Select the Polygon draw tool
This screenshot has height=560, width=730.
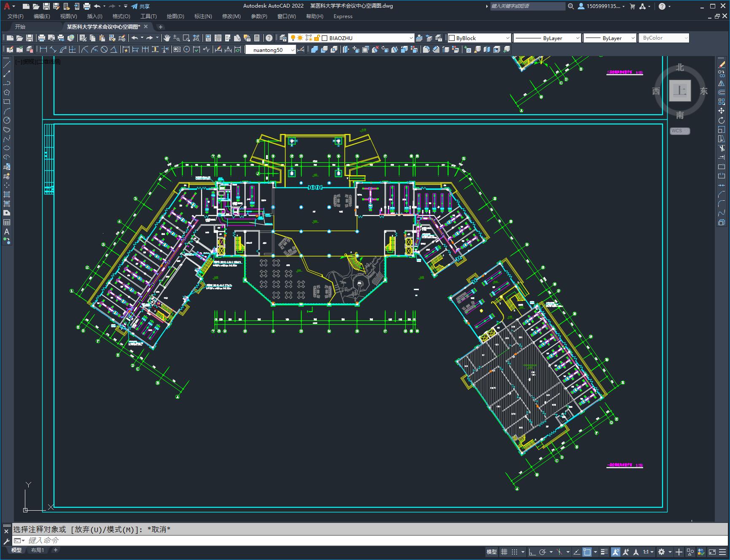coord(7,93)
